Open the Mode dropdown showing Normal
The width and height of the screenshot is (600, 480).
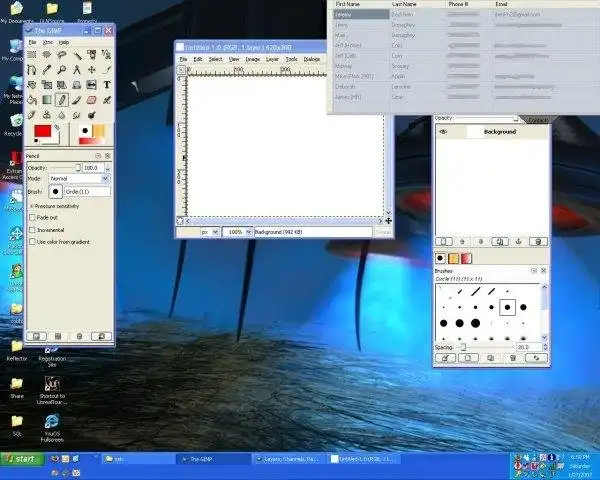[x=79, y=179]
